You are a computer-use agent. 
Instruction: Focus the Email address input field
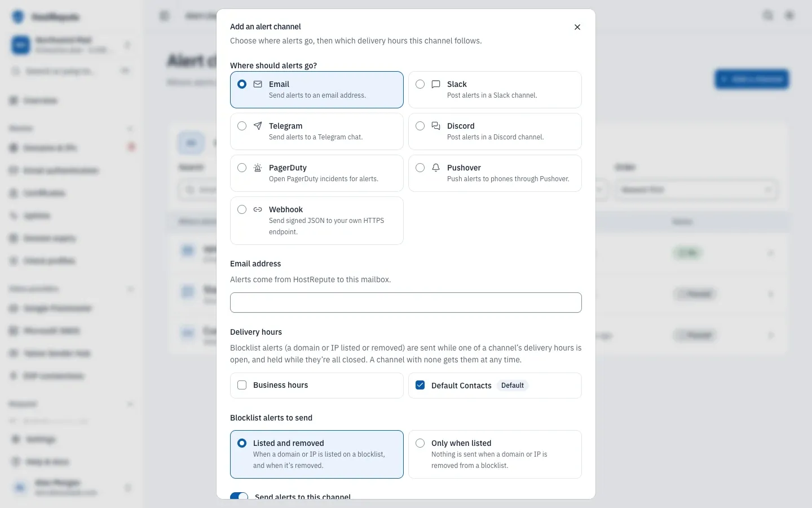(x=406, y=303)
